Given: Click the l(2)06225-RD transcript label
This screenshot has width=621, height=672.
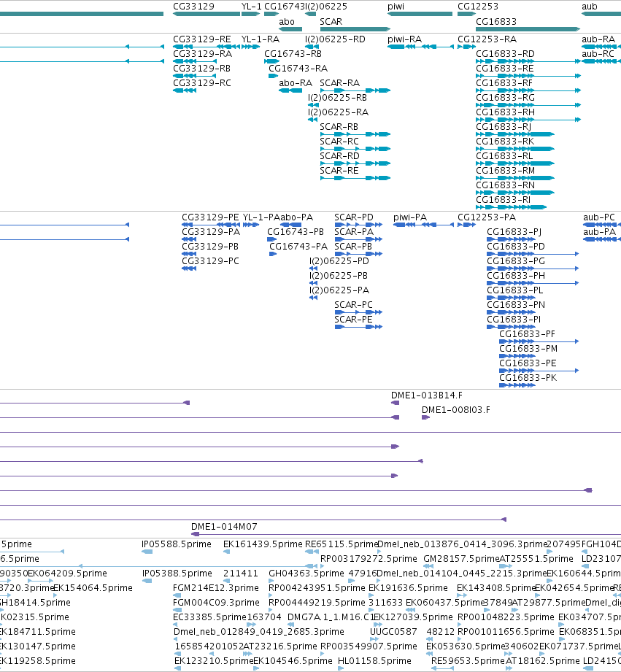Looking at the screenshot, I should tap(335, 39).
